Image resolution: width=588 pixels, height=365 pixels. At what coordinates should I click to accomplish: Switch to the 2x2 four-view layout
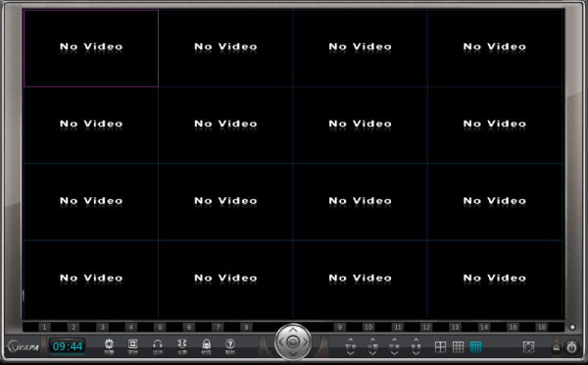pos(440,346)
